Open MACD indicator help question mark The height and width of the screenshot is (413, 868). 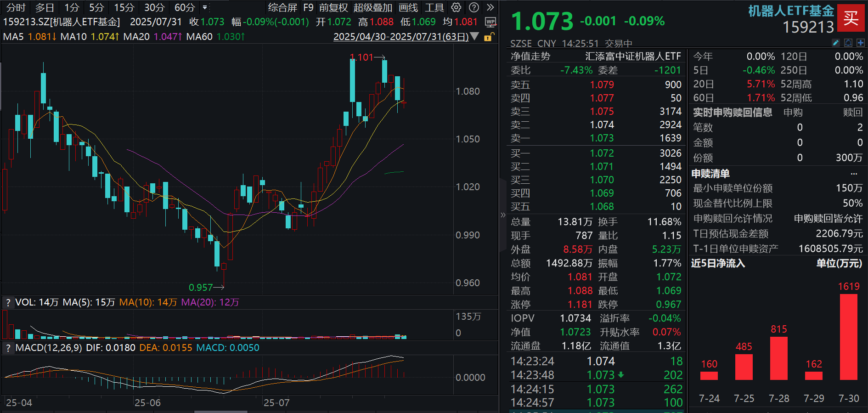[x=8, y=348]
